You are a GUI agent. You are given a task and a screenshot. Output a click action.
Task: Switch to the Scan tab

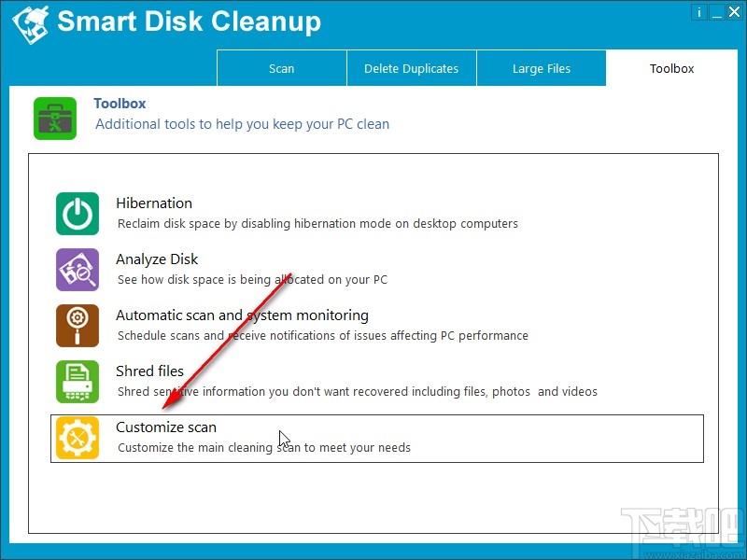point(282,68)
